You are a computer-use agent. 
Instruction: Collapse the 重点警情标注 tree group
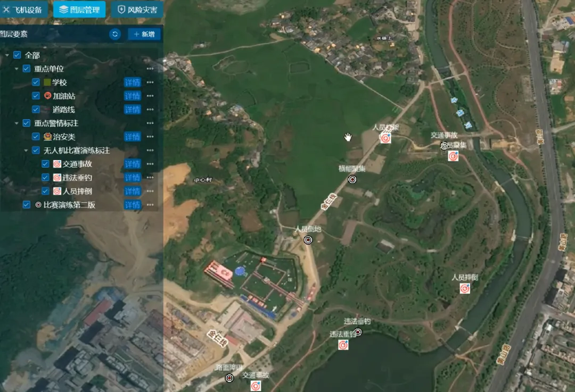(17, 123)
